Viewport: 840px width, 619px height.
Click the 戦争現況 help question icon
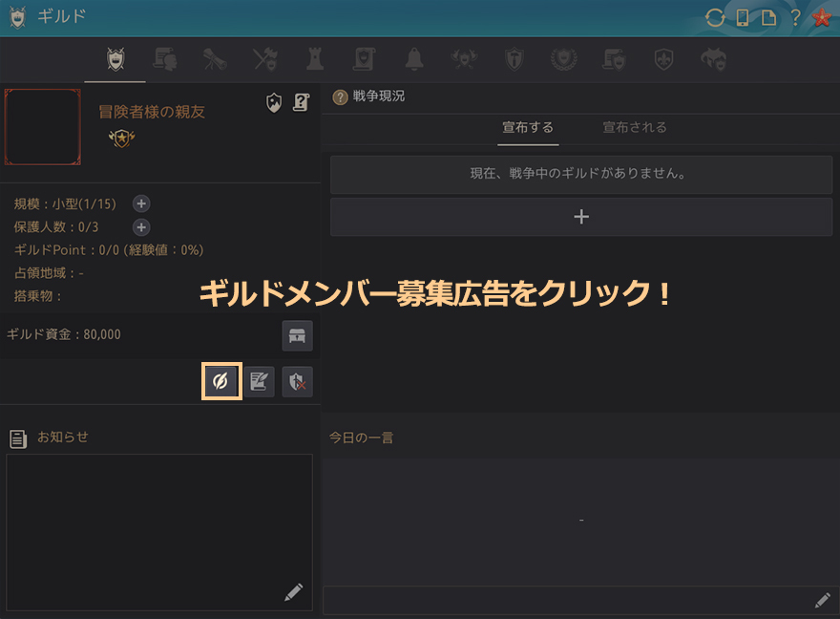(340, 97)
